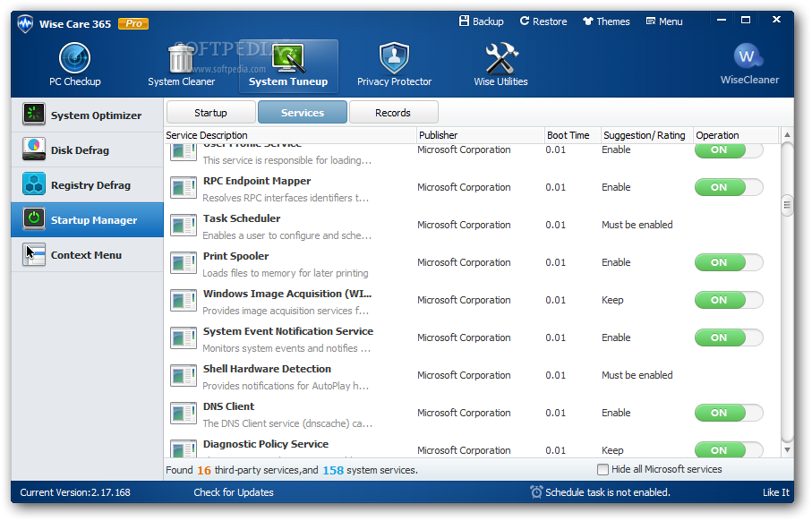Click the Startup Manager power icon
812x521 pixels.
pyautogui.click(x=34, y=219)
